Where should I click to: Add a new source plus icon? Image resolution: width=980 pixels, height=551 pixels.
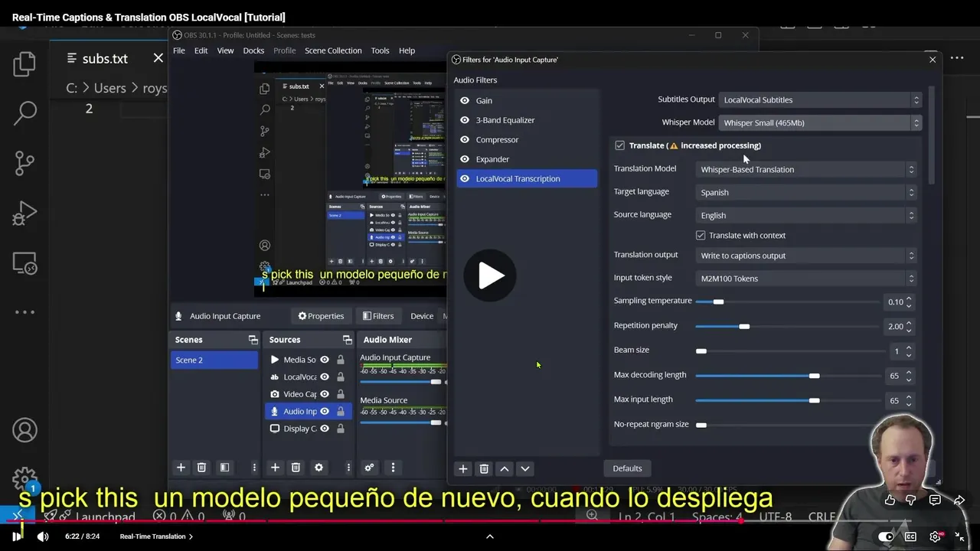275,468
